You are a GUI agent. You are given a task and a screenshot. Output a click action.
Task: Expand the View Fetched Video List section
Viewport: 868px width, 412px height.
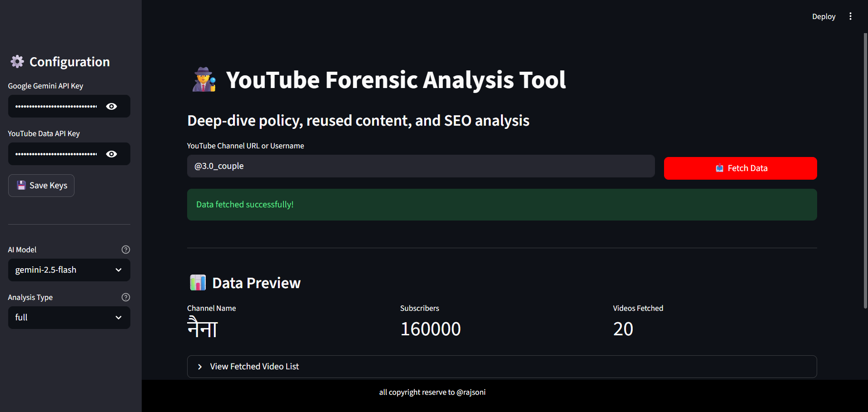[253, 366]
